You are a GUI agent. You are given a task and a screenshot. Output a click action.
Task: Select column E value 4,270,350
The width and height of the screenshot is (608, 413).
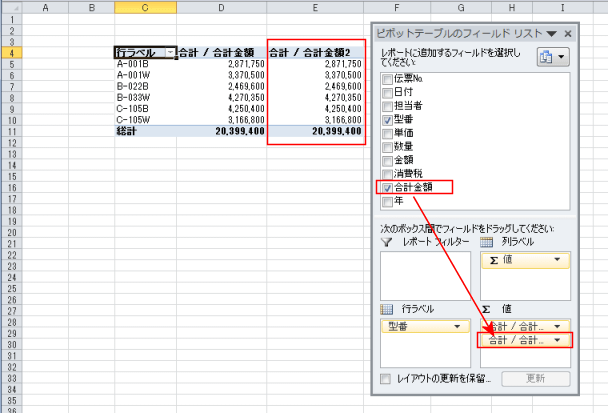pyautogui.click(x=315, y=98)
